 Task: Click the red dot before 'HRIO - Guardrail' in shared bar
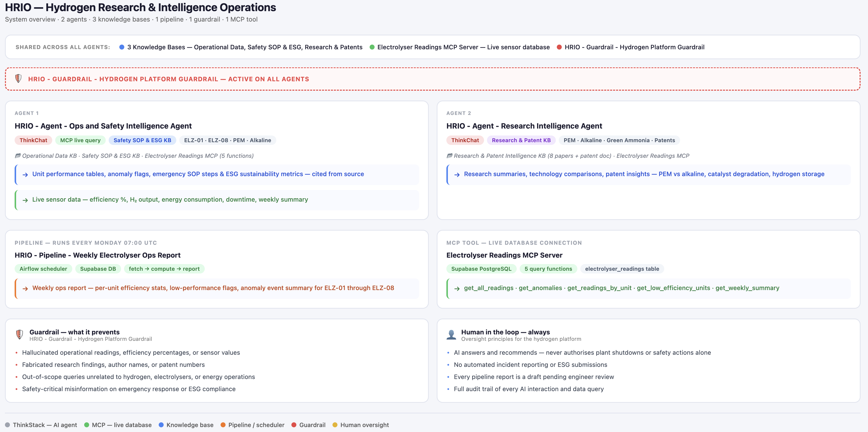click(x=559, y=47)
